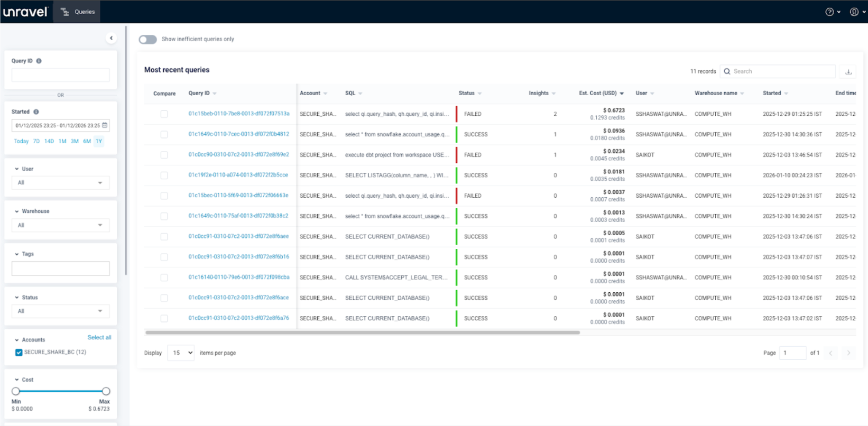Open query 01c1649c-0110-7cec-0013-df072f0b4812 link

(x=239, y=134)
